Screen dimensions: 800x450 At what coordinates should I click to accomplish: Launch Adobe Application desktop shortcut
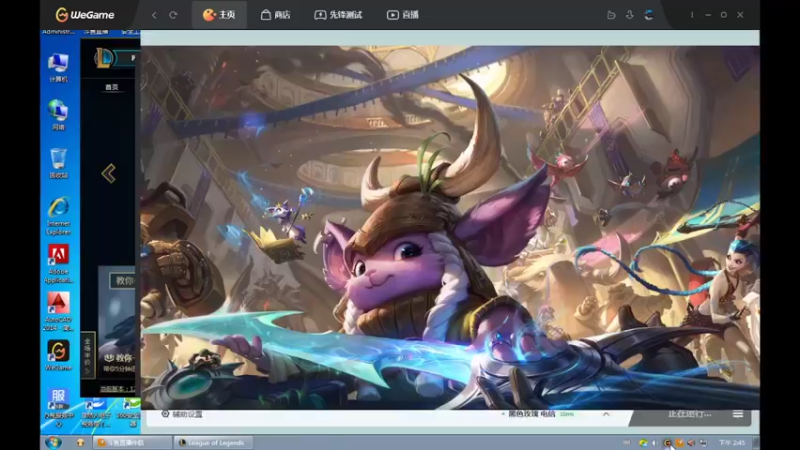click(x=58, y=264)
